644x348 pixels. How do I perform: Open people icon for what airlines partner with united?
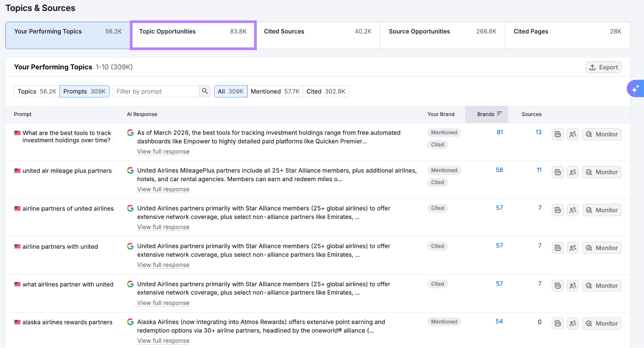(x=573, y=286)
